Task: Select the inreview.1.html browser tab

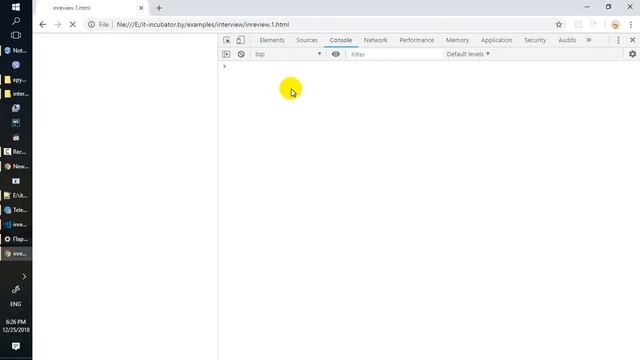Action: click(92, 8)
